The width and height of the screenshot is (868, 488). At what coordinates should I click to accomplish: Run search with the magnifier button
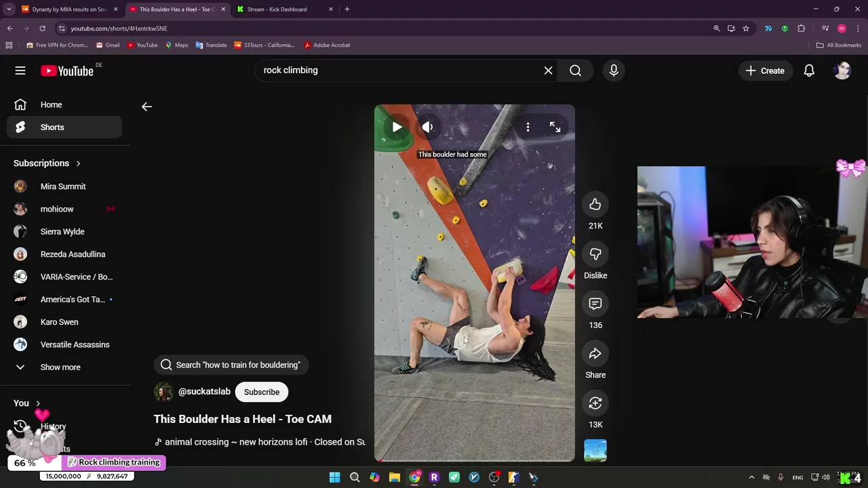(x=575, y=70)
